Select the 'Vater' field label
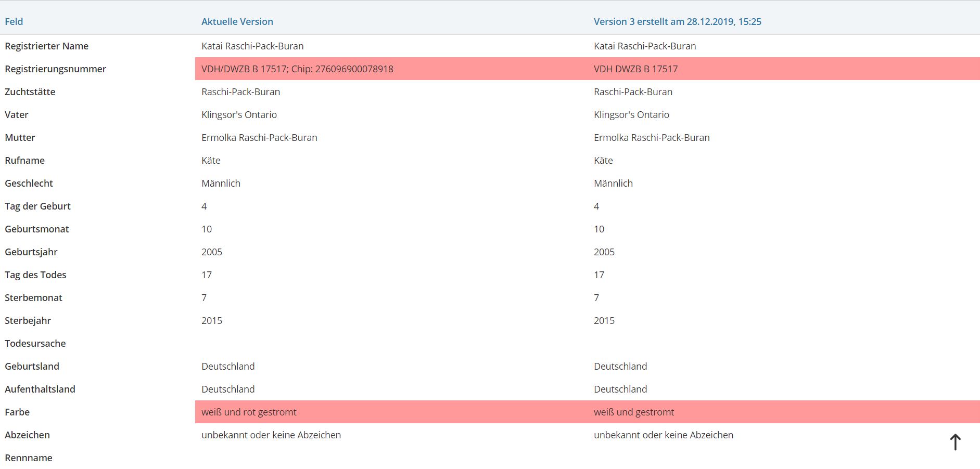 click(17, 114)
